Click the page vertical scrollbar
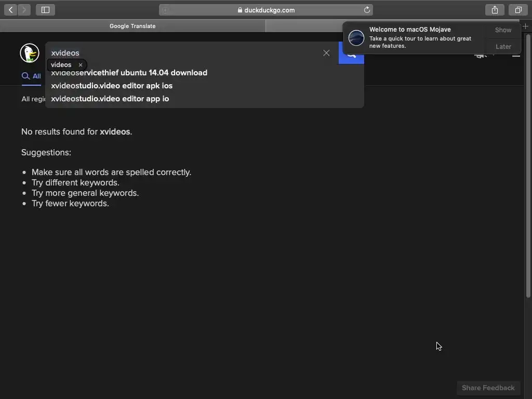The image size is (532, 399). pyautogui.click(x=528, y=166)
